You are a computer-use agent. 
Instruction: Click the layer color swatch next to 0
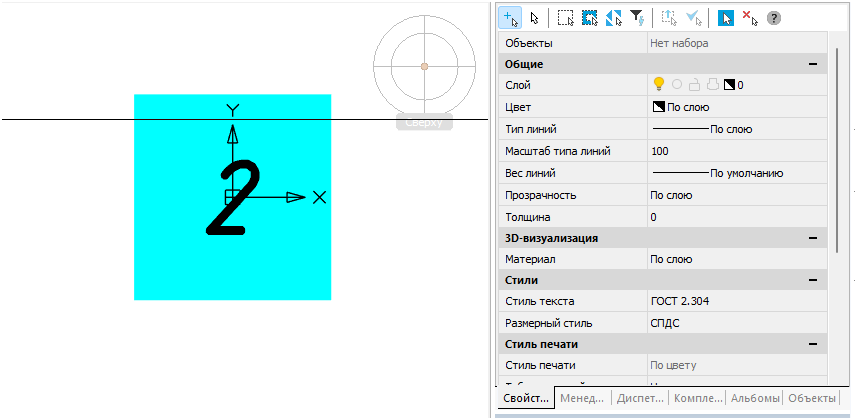pyautogui.click(x=729, y=85)
